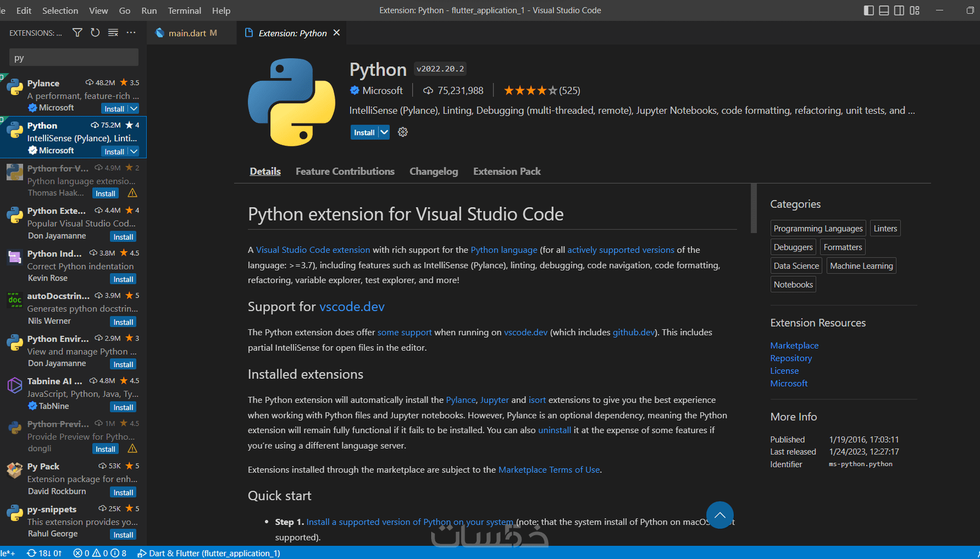Click the extension details vertical scrollbar
Viewport: 980px width, 559px height.
753,209
